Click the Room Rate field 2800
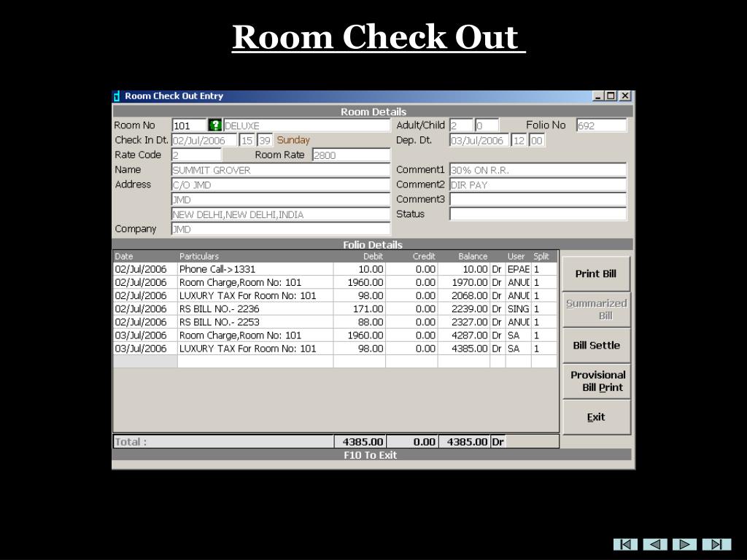 351,155
